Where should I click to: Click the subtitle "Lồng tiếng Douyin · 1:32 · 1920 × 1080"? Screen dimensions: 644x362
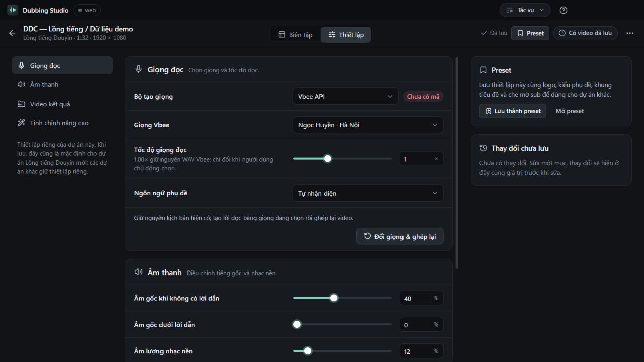pyautogui.click(x=74, y=38)
